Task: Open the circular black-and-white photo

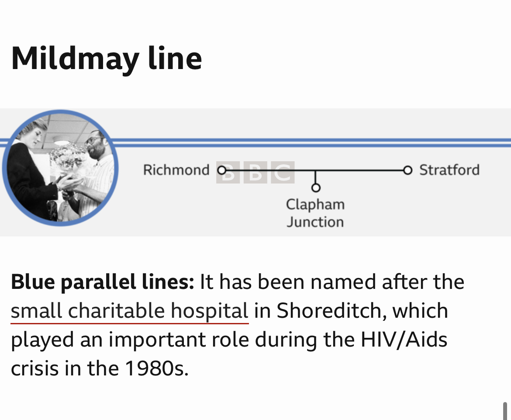Action: [60, 167]
